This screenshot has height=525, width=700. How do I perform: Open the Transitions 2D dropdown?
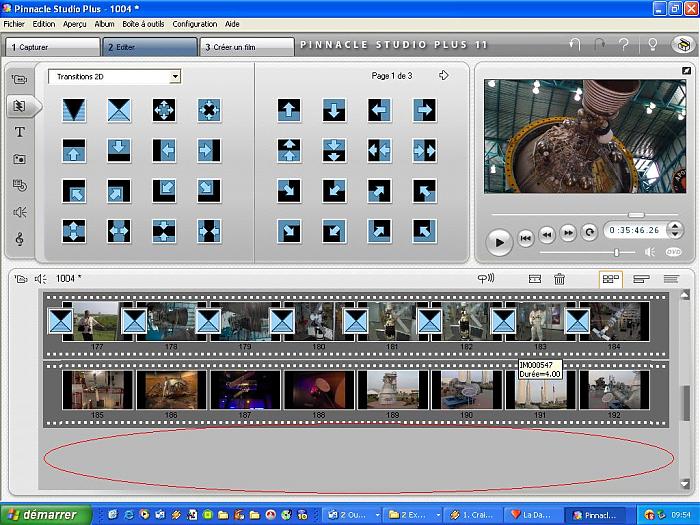(x=175, y=77)
